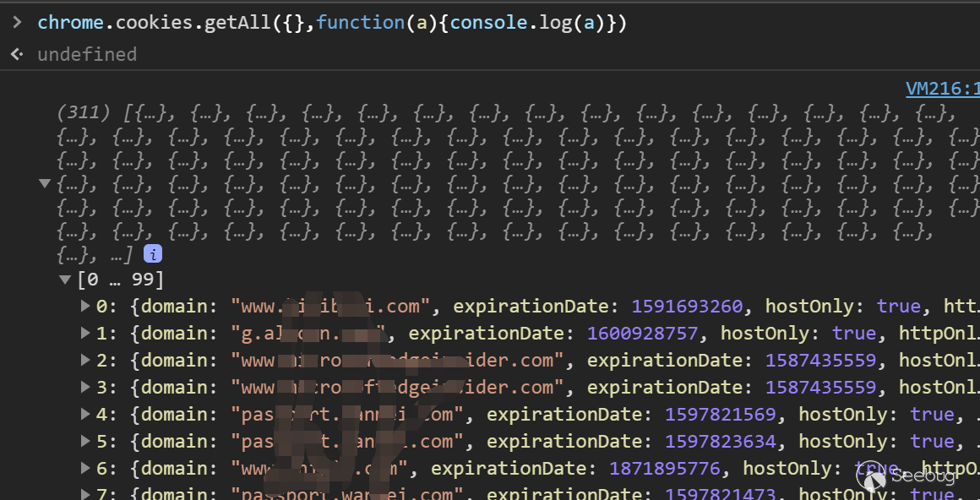Expand the cookie object at index 1
Image resolution: width=980 pixels, height=500 pixels.
click(84, 333)
